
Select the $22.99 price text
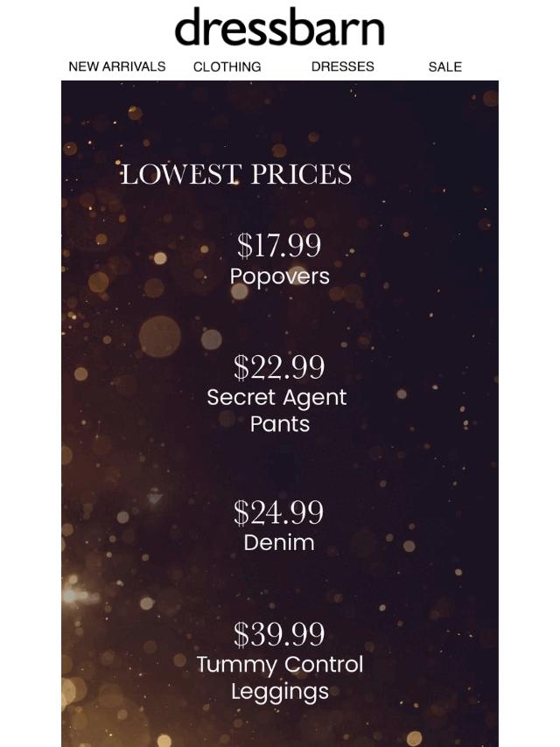[x=279, y=367]
